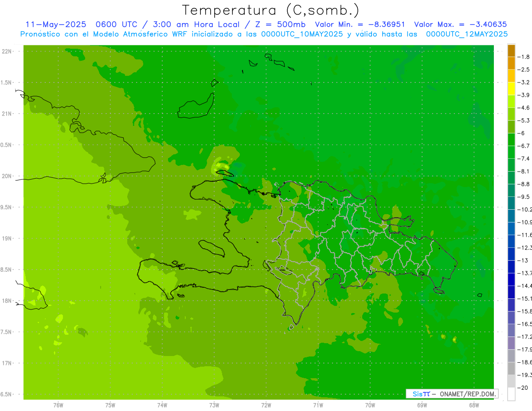
Task: Click the color scale label "-11.6"
Action: tap(525, 235)
